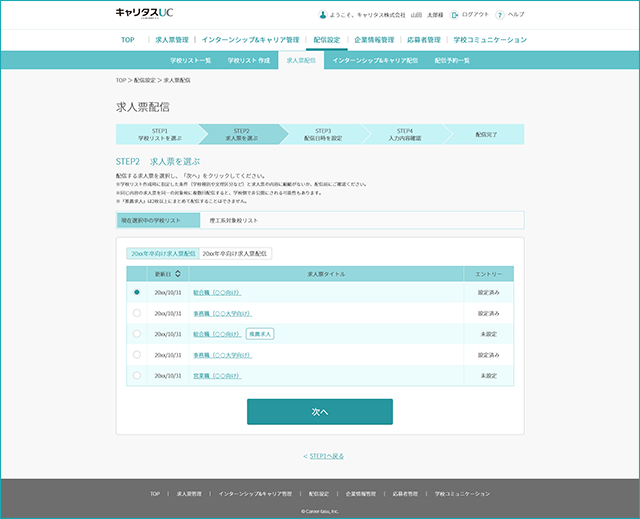Open 求人票管理 in the main navigation
This screenshot has width=640, height=519.
[172, 40]
